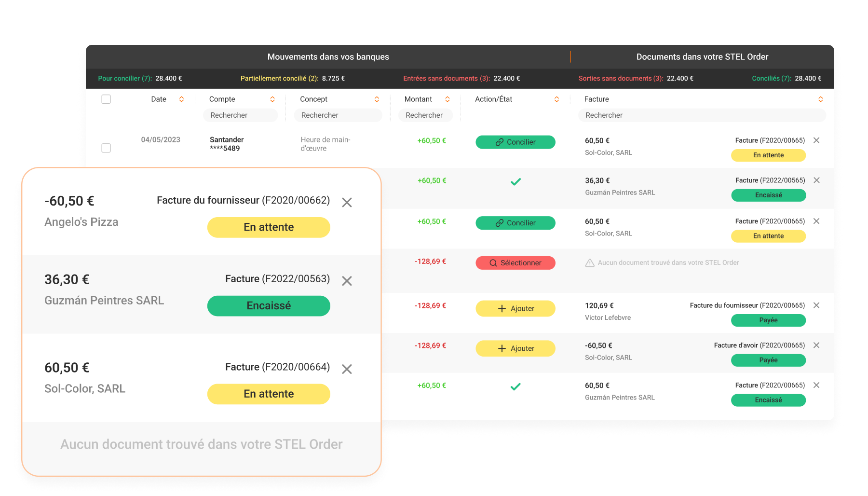This screenshot has width=868, height=496.
Task: Check the 04/05/2023 Santander row checkbox
Action: 106,148
